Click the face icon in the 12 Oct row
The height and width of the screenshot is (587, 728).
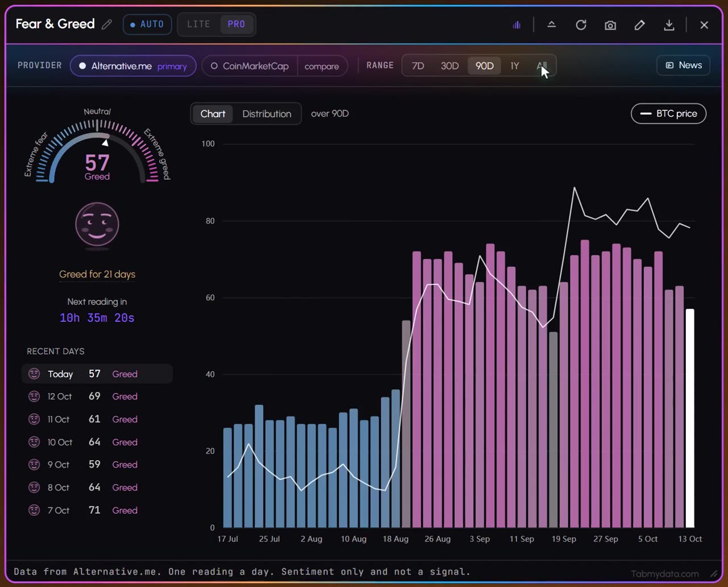pyautogui.click(x=34, y=396)
